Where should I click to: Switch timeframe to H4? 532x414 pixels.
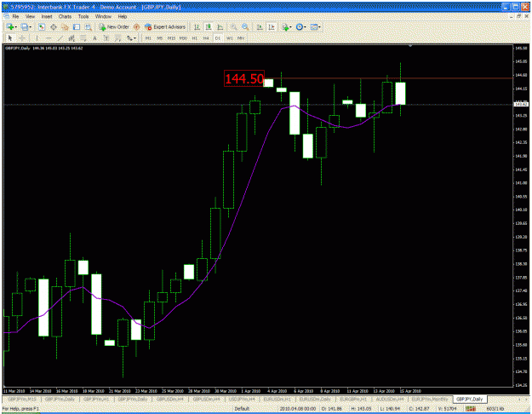(206, 38)
